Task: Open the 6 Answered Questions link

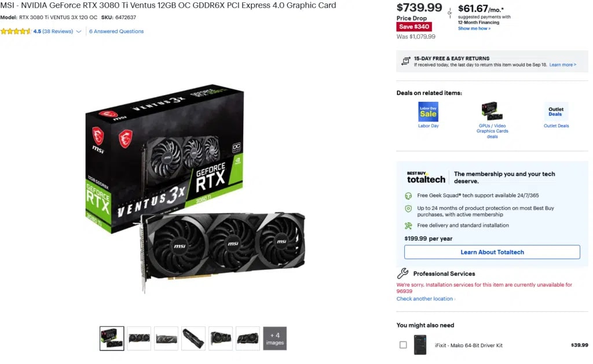Action: pos(116,31)
